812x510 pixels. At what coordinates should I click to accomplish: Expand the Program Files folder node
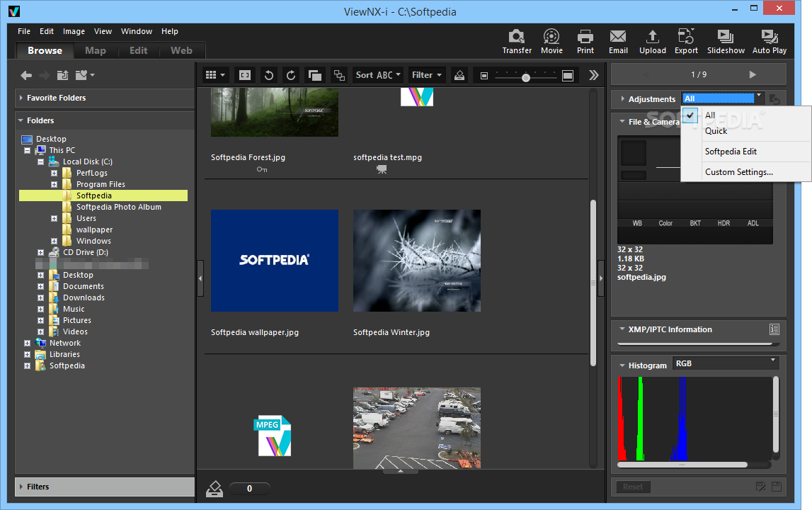click(54, 184)
